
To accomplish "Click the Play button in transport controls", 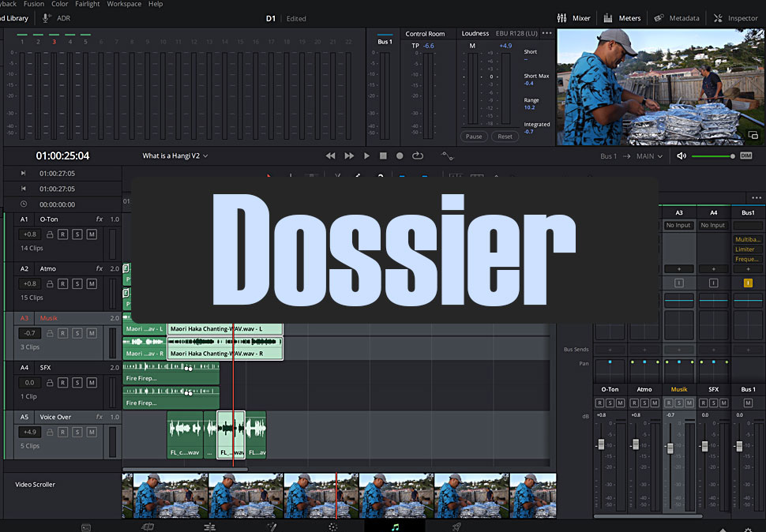I will 366,156.
